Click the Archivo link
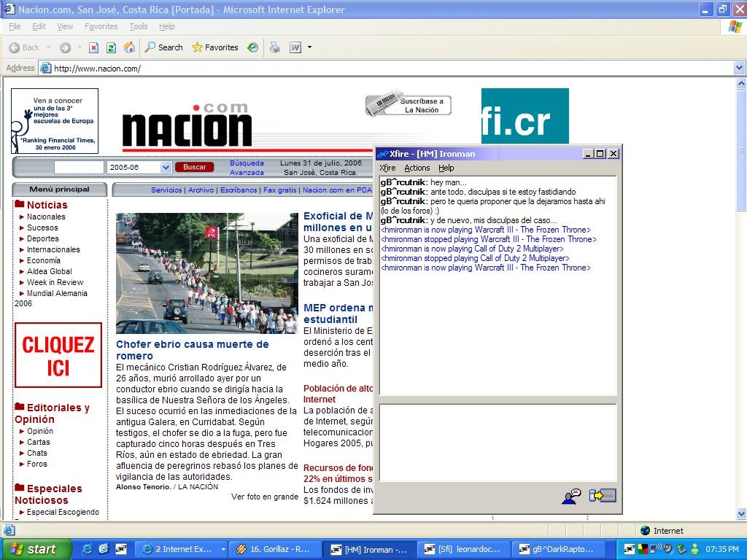 point(201,190)
